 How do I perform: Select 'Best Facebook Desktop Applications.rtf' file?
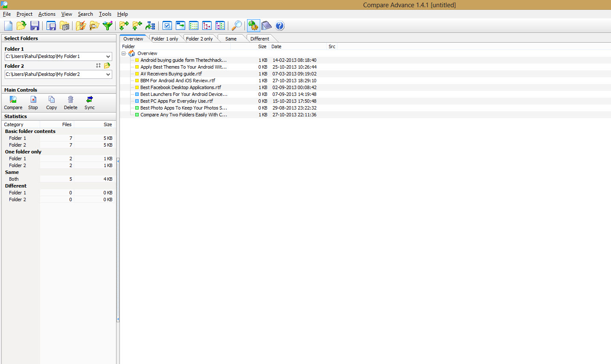click(x=180, y=87)
